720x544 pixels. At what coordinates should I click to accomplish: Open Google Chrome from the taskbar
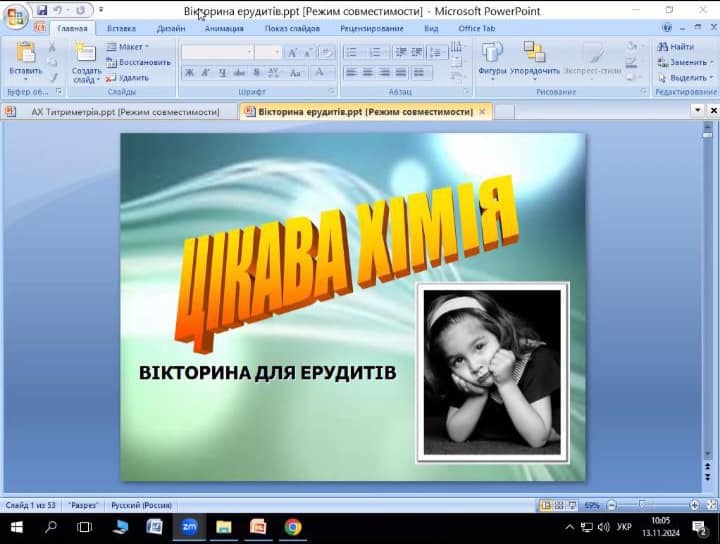point(293,527)
